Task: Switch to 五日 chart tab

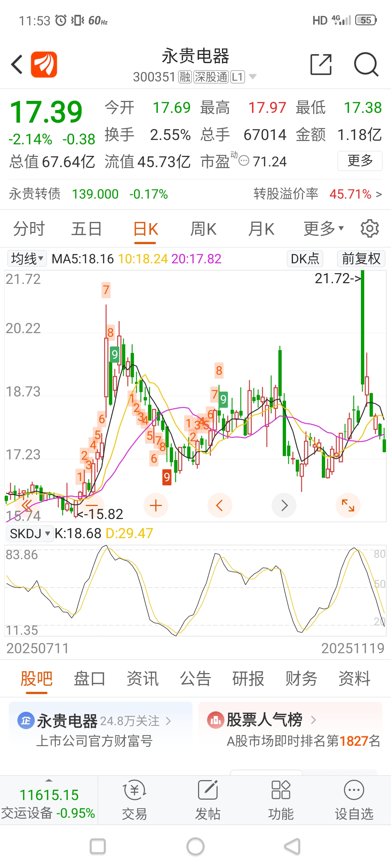Action: pyautogui.click(x=87, y=229)
